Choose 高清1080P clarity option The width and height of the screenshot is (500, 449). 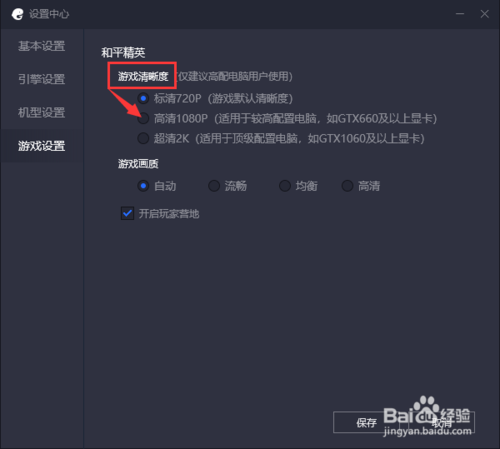pyautogui.click(x=143, y=119)
